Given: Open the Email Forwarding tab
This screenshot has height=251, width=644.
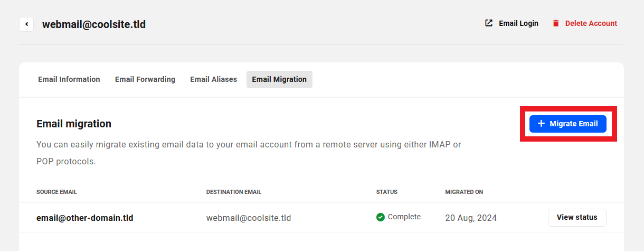Looking at the screenshot, I should point(145,79).
